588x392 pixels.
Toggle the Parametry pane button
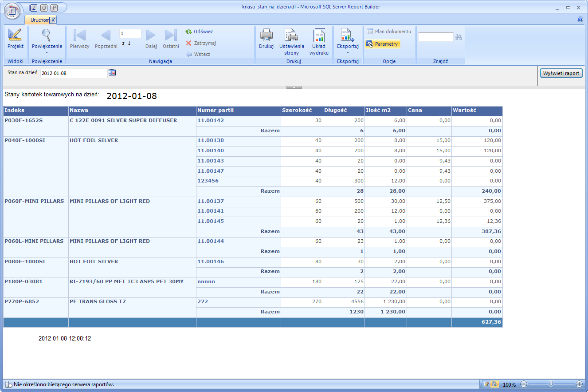point(382,44)
